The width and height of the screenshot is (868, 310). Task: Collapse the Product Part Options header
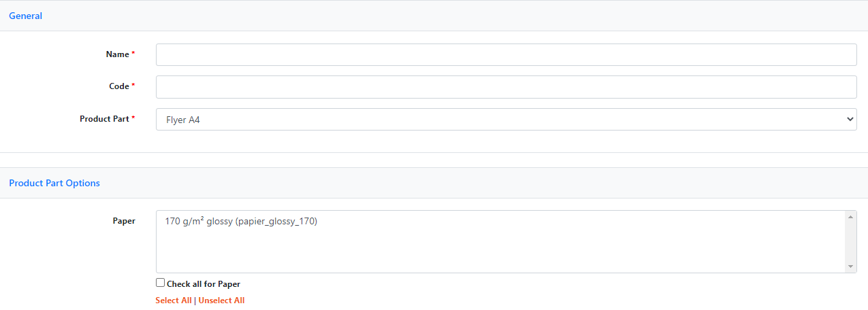pyautogui.click(x=54, y=184)
